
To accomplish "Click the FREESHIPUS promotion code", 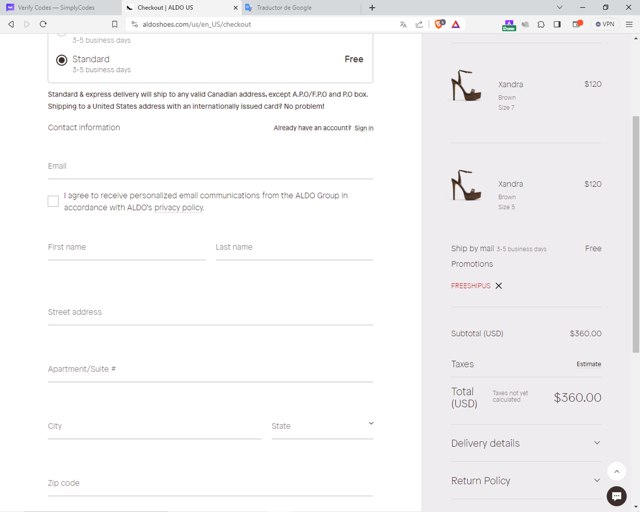I will [x=471, y=286].
